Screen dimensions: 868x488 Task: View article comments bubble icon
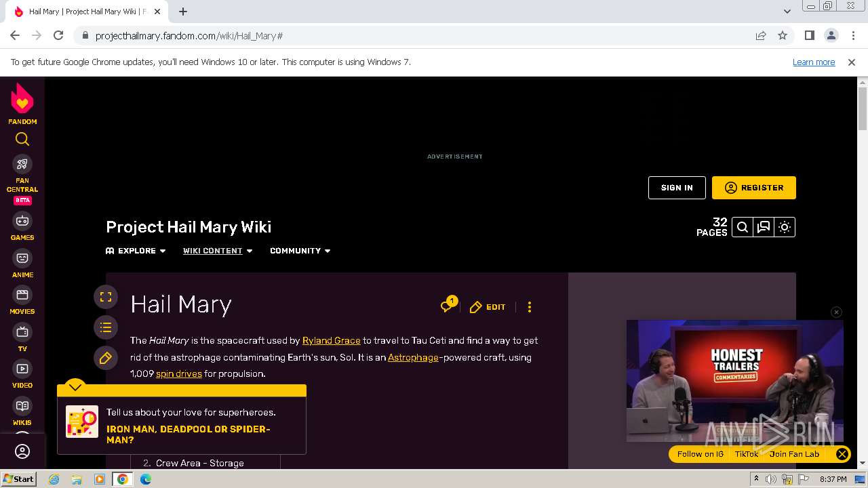[448, 306]
